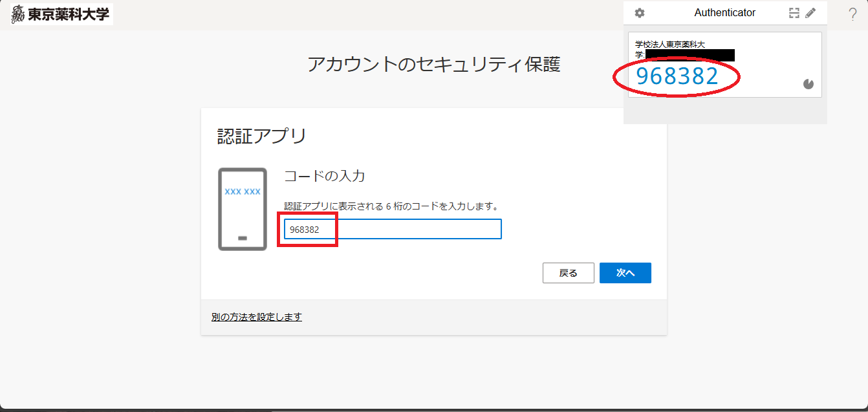Click the masked student ID area
This screenshot has height=412, width=868.
pyautogui.click(x=689, y=55)
